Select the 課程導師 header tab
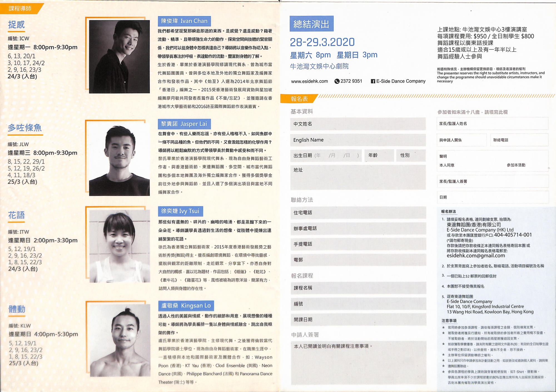Screen dimensions: 556x392 click(x=20, y=8)
